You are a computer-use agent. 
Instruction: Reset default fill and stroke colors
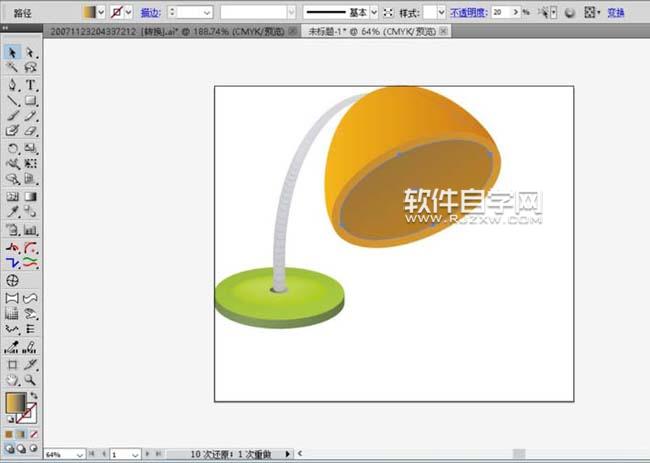pyautogui.click(x=10, y=419)
